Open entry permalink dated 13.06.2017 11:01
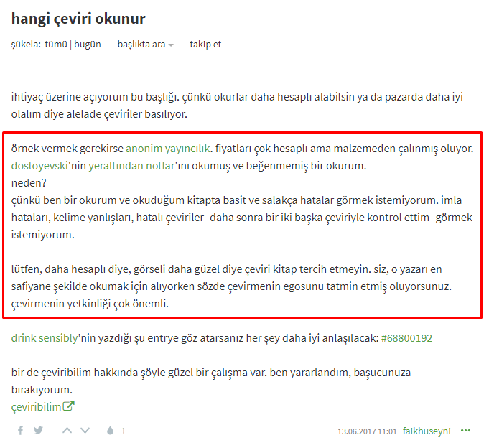 tap(367, 431)
